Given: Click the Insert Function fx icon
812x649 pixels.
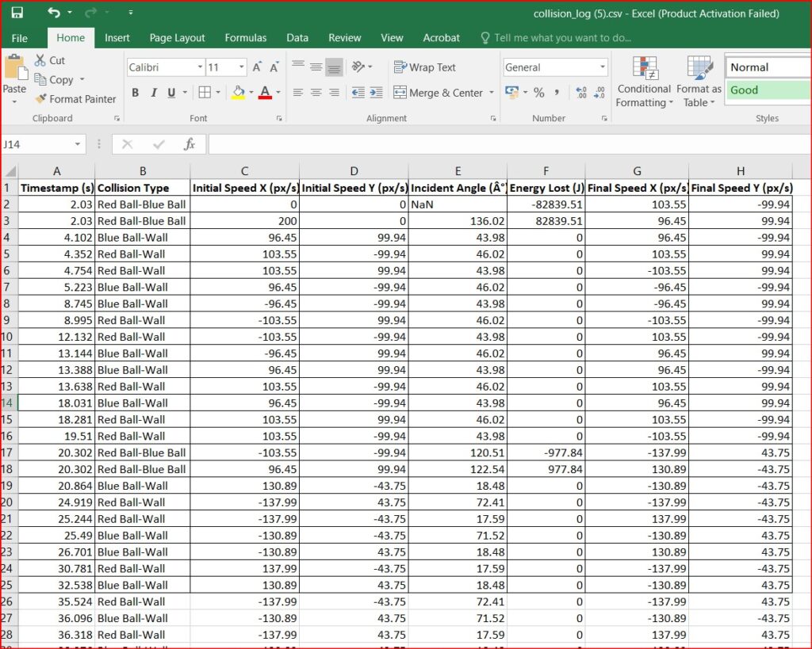Looking at the screenshot, I should (190, 144).
